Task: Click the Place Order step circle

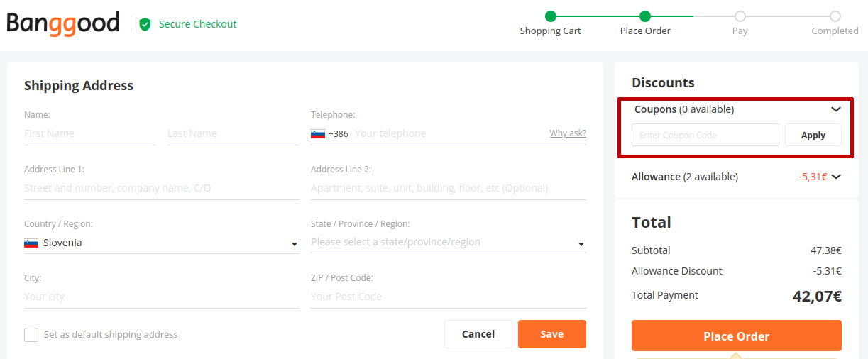Action: [x=645, y=16]
